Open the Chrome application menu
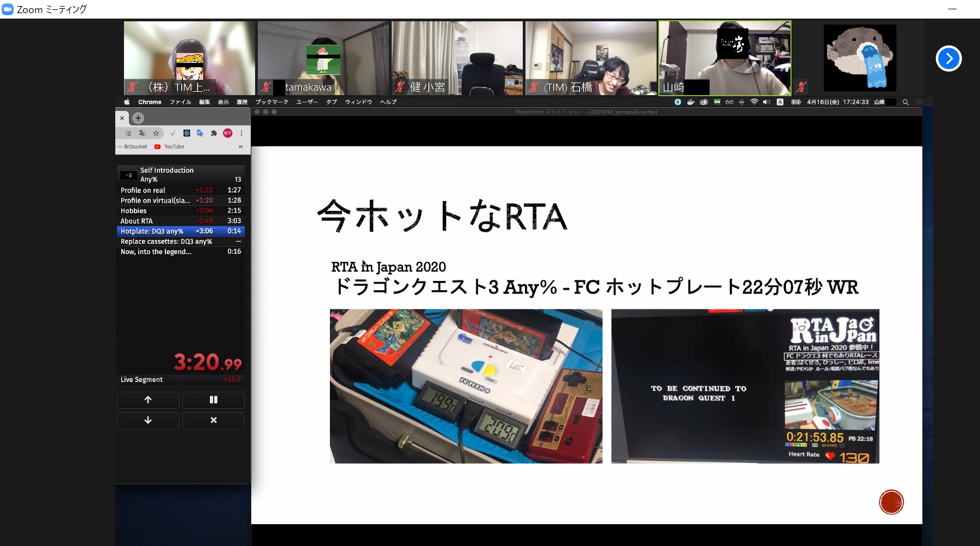 click(150, 102)
